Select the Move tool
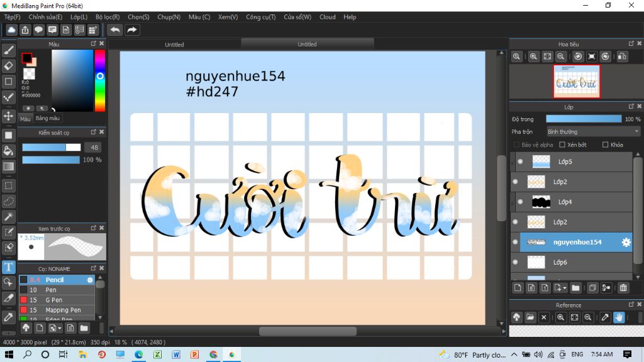 pos(9,116)
